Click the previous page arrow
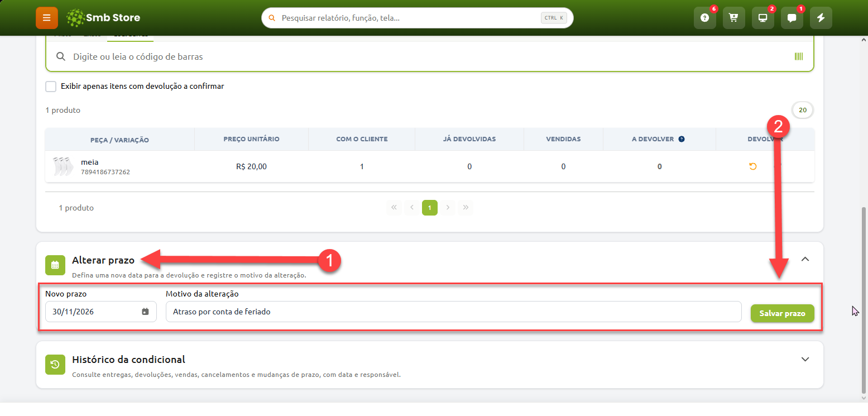Screen dimensions: 868x416 (x=412, y=208)
